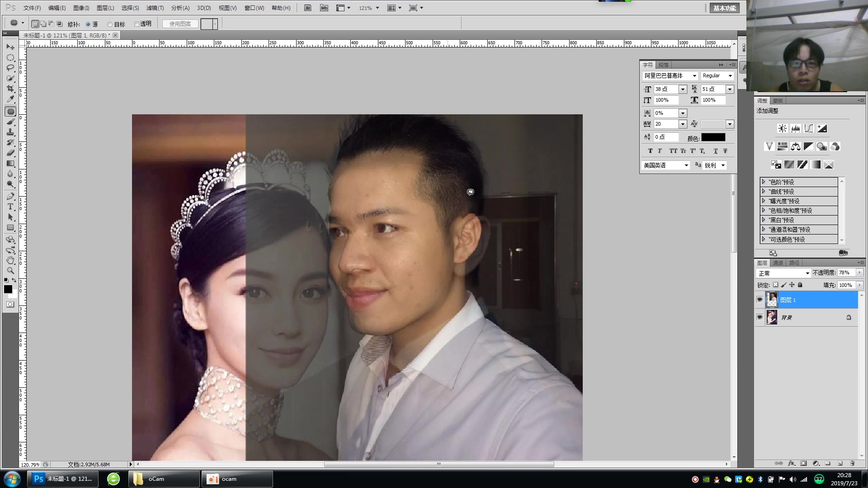Viewport: 868px width, 488px height.
Task: Switch to the 通道 tab
Action: (778, 263)
